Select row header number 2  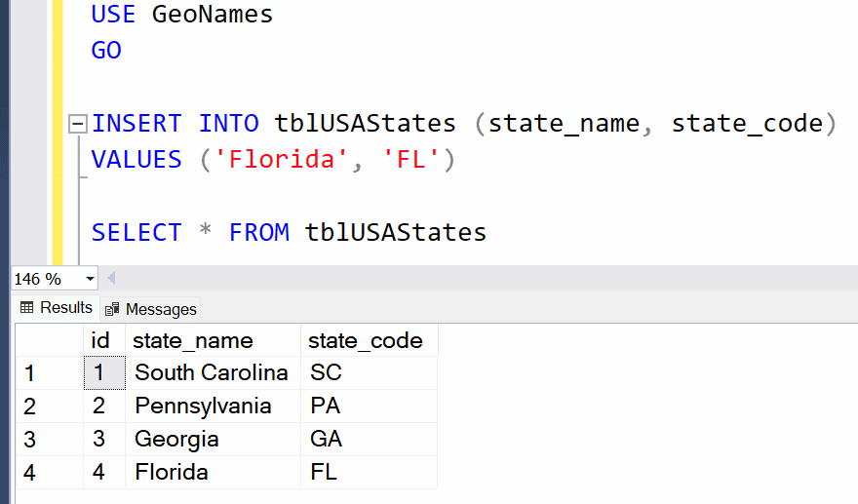[x=50, y=407]
